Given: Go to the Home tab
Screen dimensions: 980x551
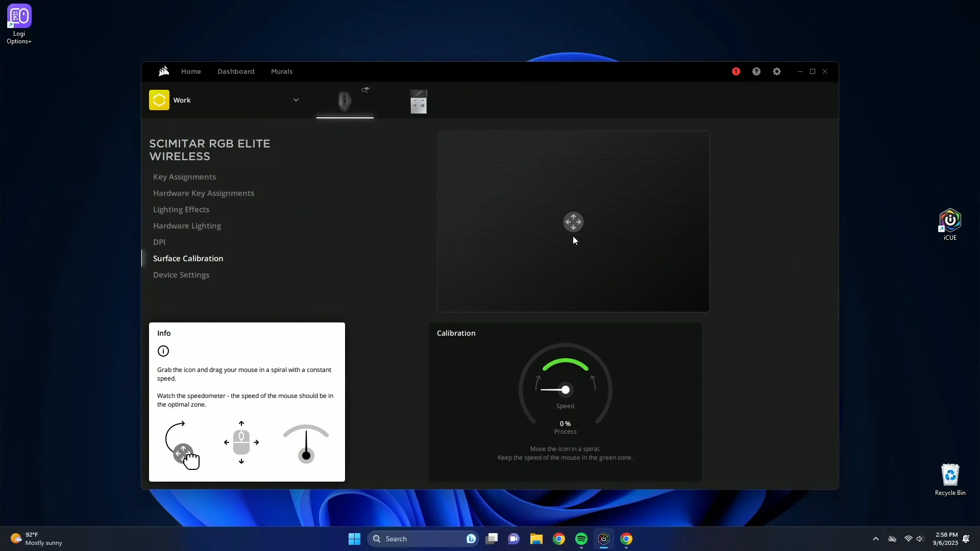Looking at the screenshot, I should 191,71.
